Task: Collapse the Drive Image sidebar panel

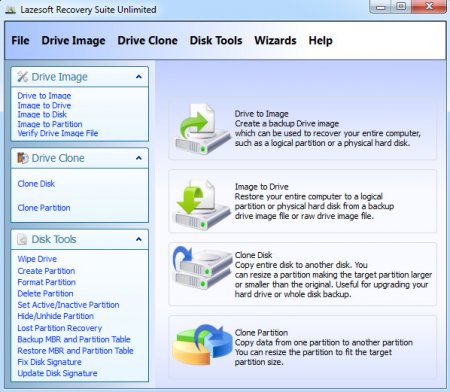Action: point(139,77)
